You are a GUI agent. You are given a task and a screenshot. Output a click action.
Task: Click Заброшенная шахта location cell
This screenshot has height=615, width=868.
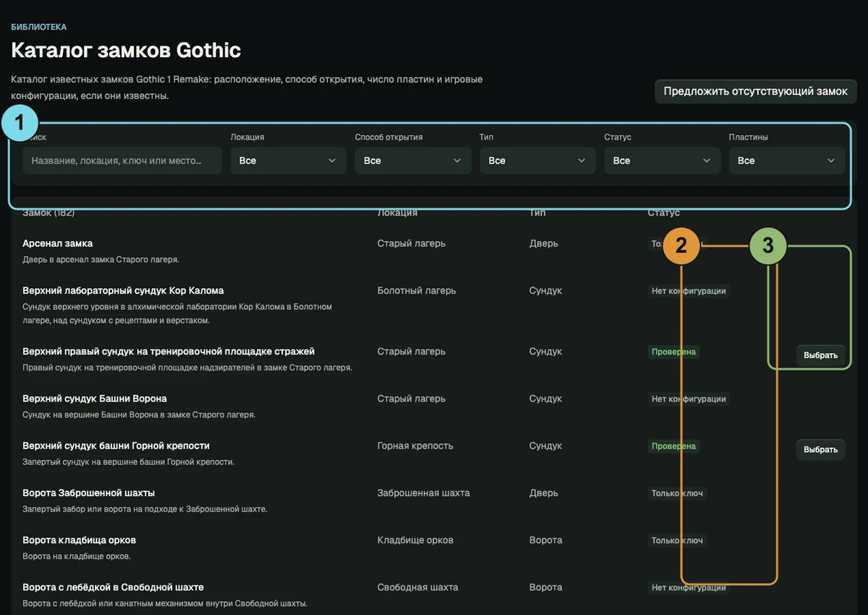tap(424, 493)
